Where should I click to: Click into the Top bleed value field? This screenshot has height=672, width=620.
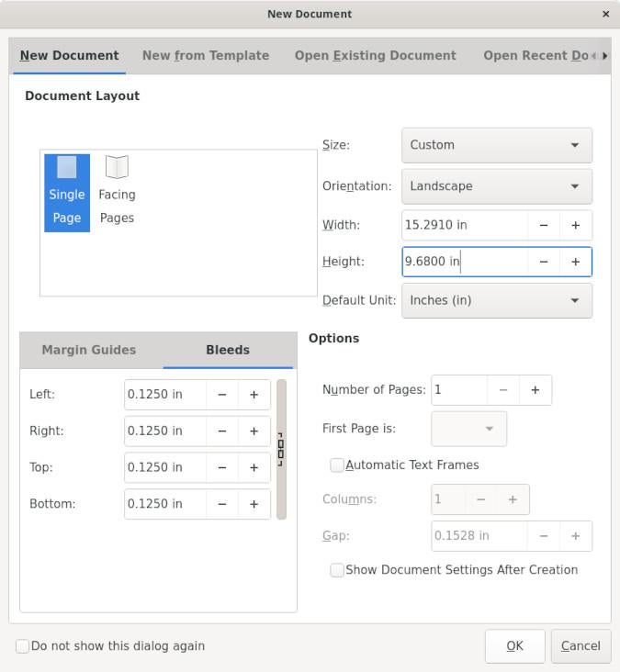tap(165, 467)
